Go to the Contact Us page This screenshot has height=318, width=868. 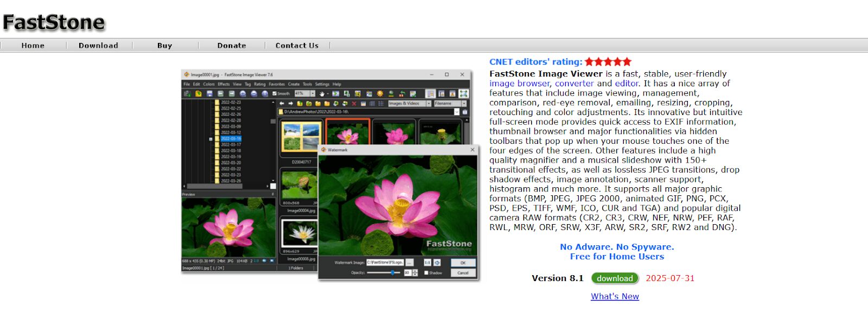coord(297,46)
